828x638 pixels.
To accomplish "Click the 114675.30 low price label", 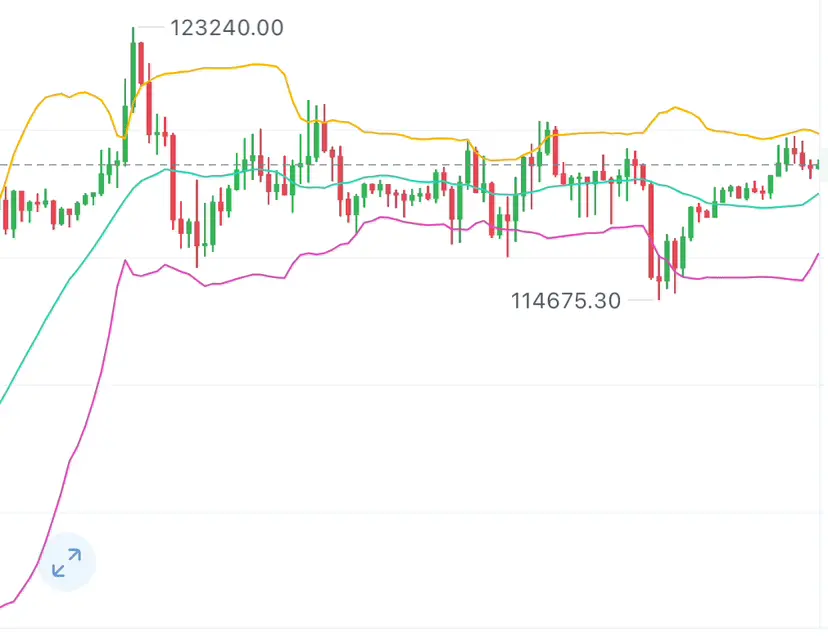I will click(x=566, y=301).
